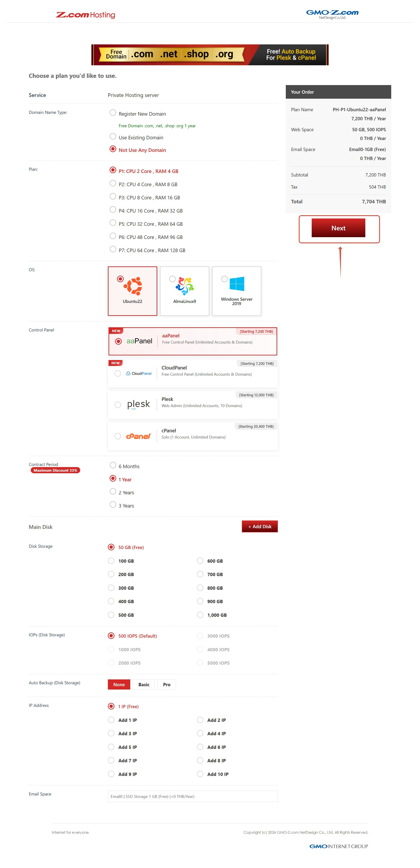Select Use Existing Domain option
Screen dimensions: 420x868
113,136
